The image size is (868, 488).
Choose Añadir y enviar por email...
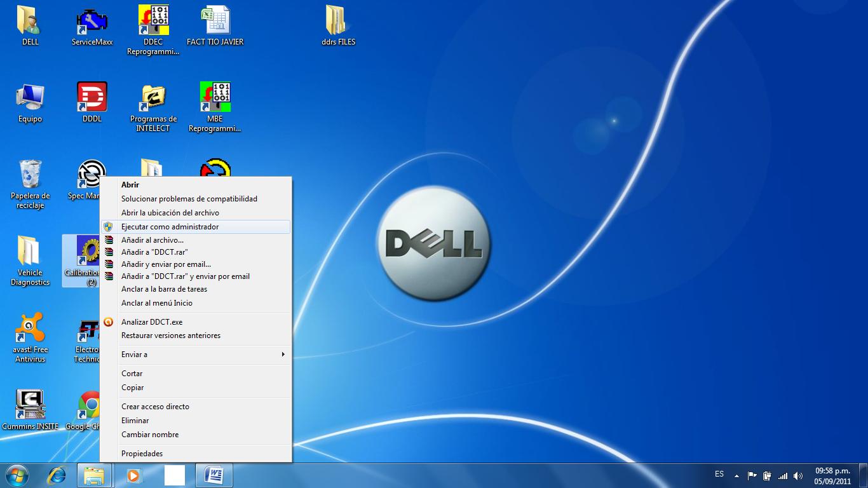[x=196, y=264]
